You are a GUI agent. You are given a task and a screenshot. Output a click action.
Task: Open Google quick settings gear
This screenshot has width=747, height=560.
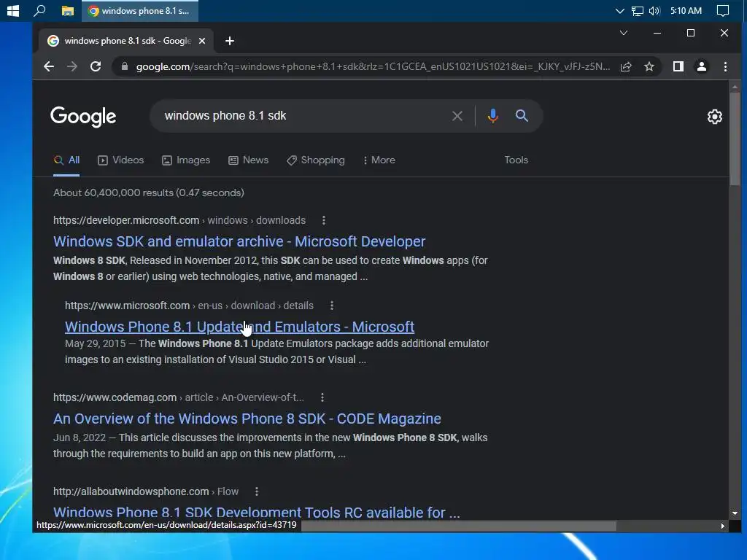click(715, 117)
